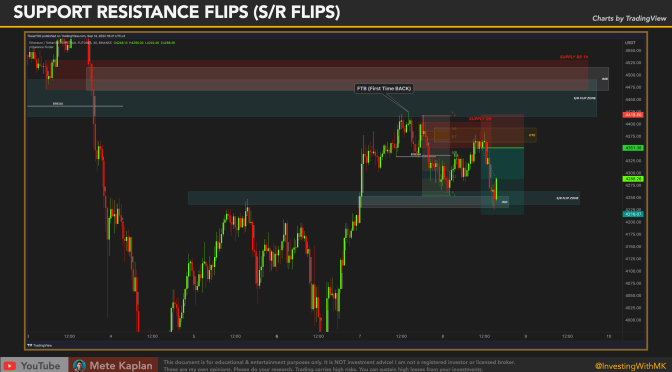Click the green 4351.38 price label
The image size is (672, 372).
click(x=633, y=148)
